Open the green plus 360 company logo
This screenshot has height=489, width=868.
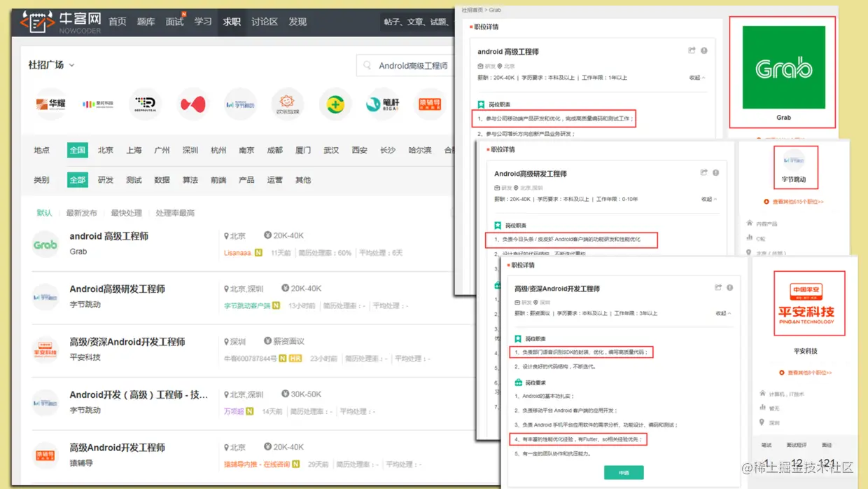[335, 104]
